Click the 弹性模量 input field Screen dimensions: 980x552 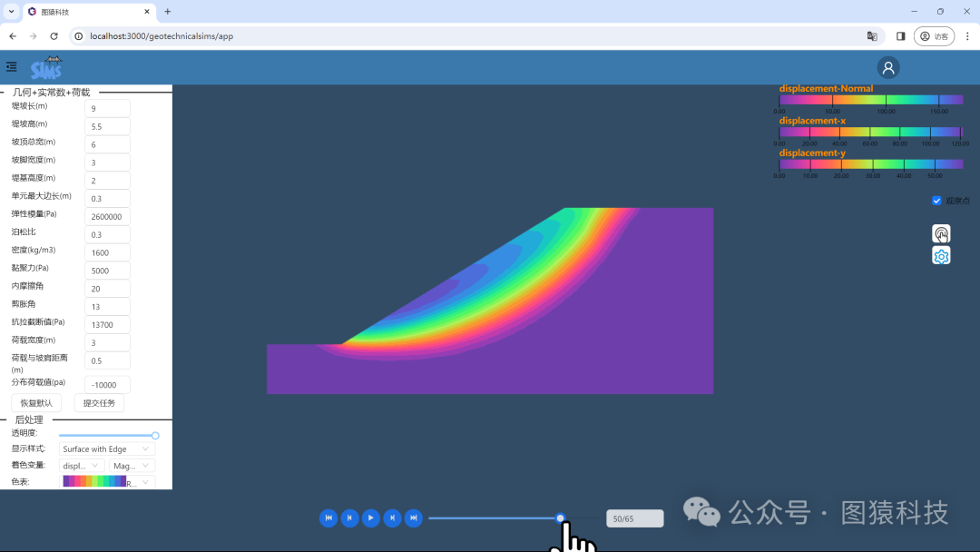click(107, 216)
